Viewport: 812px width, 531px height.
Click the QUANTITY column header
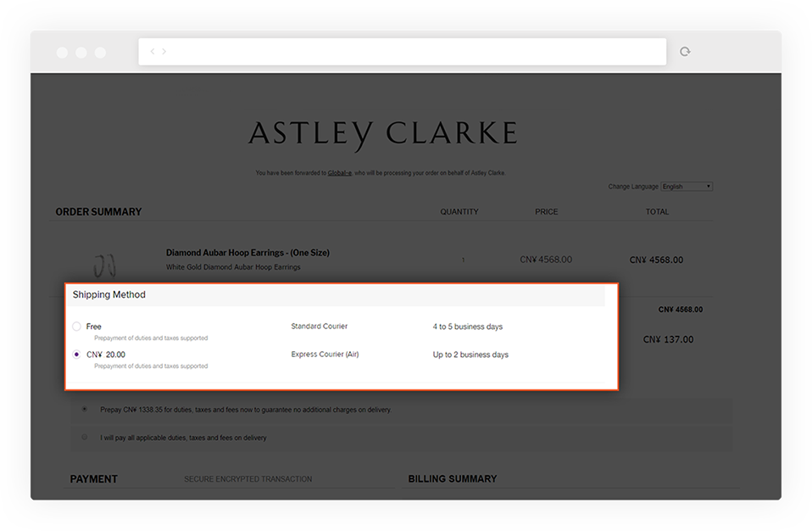click(x=459, y=212)
